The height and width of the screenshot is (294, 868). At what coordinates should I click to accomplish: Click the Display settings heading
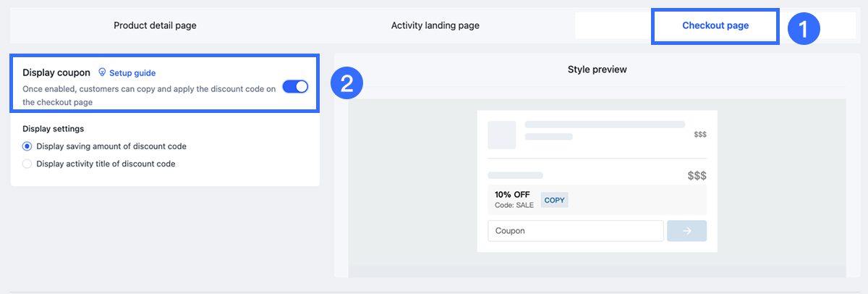click(x=54, y=129)
